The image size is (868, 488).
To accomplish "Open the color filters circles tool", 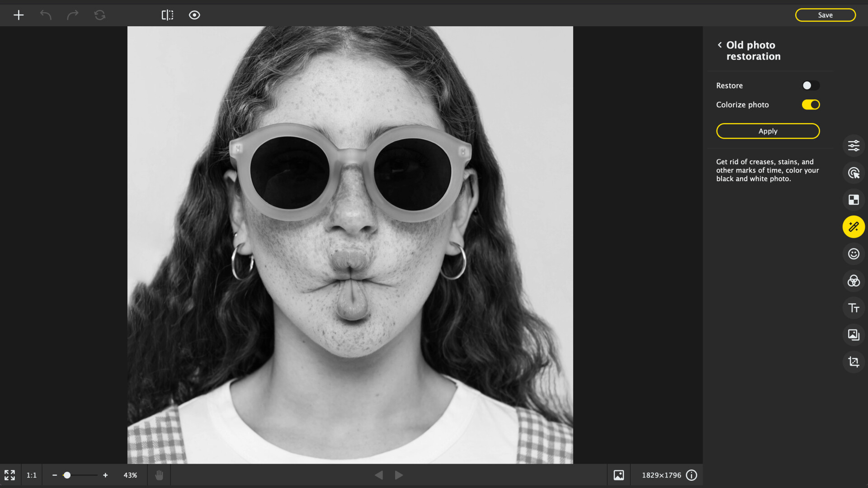I will tap(854, 281).
